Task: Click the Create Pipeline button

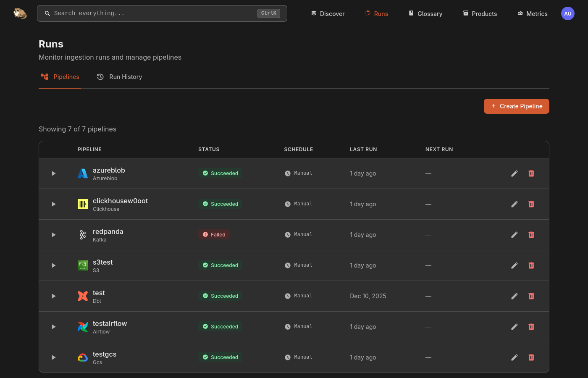Action: coord(516,106)
